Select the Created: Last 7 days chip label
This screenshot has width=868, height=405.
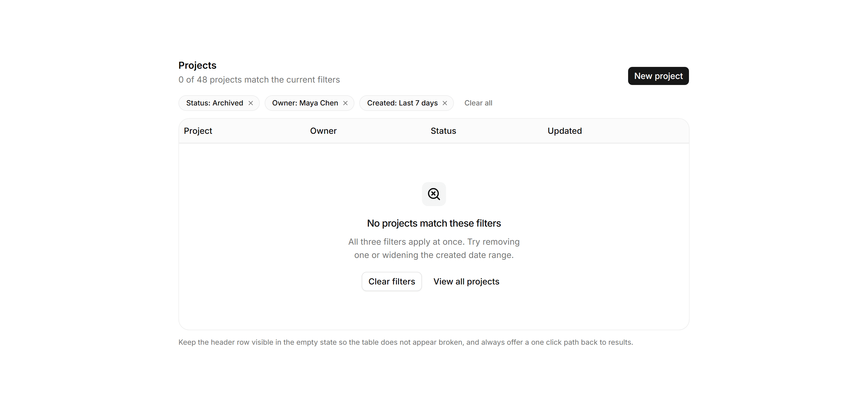pos(402,103)
